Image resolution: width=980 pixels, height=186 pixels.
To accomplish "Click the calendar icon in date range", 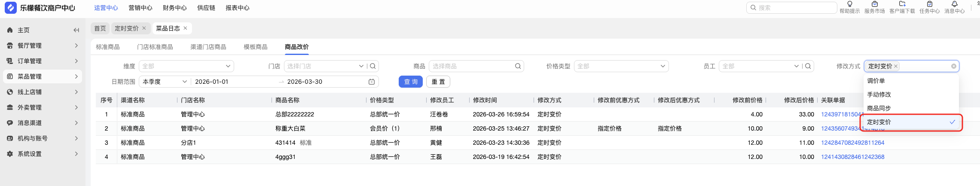I will point(372,82).
